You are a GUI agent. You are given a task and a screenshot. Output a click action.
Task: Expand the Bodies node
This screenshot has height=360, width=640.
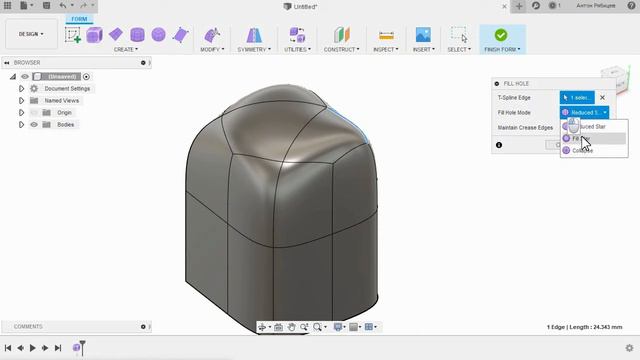click(21, 124)
